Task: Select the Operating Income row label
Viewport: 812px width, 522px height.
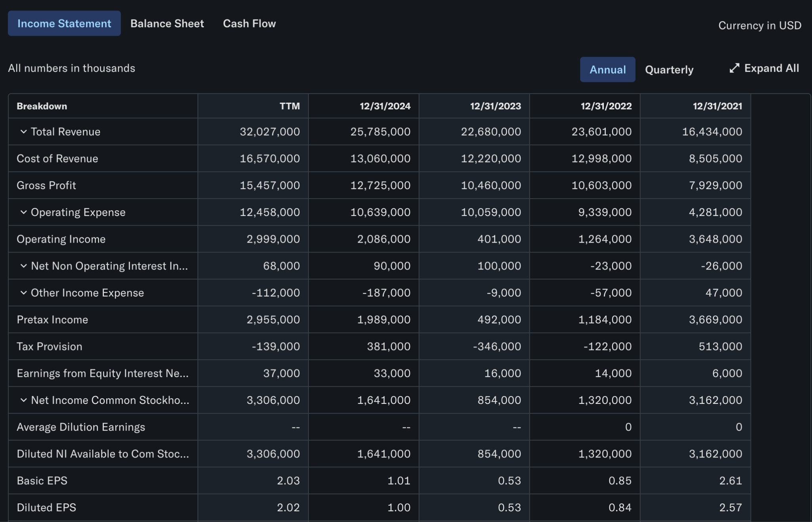Action: 61,239
